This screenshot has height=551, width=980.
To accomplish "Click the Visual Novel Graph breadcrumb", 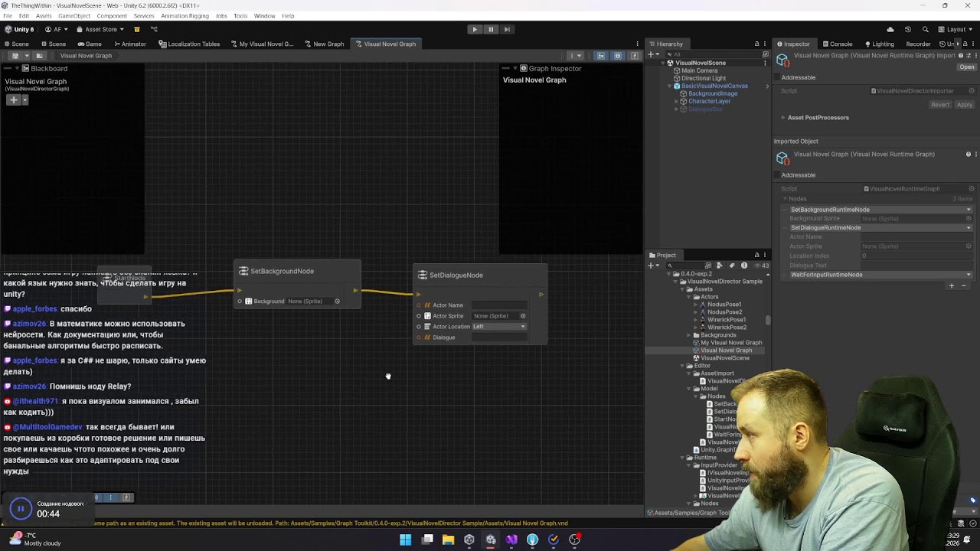I will click(x=86, y=56).
